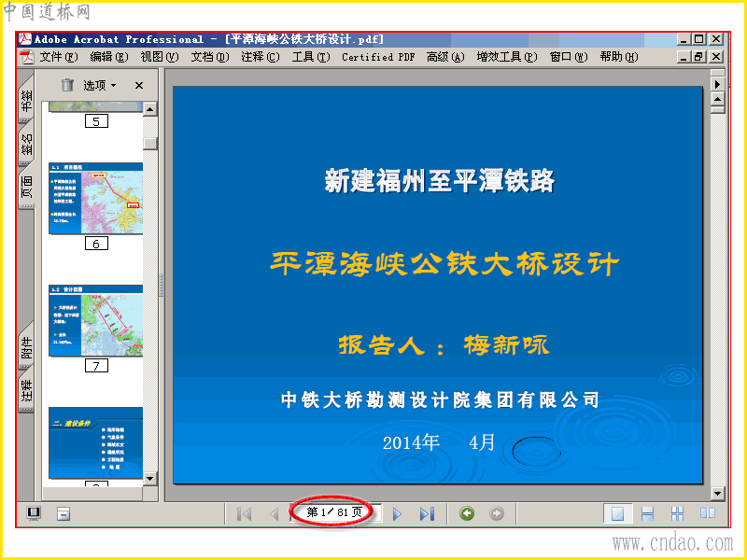The image size is (747, 560).
Task: Open the 文件(F) menu
Action: point(59,57)
